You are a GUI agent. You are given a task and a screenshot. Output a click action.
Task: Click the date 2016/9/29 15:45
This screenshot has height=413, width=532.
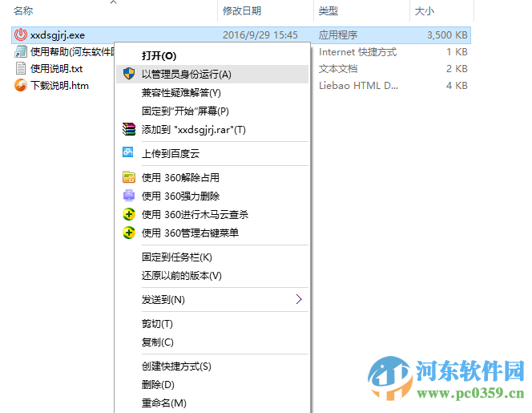coord(260,35)
